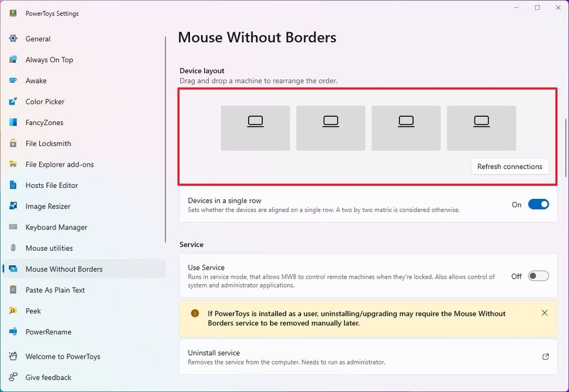Open the General settings page
Viewport: 569px width, 392px height.
tap(38, 39)
